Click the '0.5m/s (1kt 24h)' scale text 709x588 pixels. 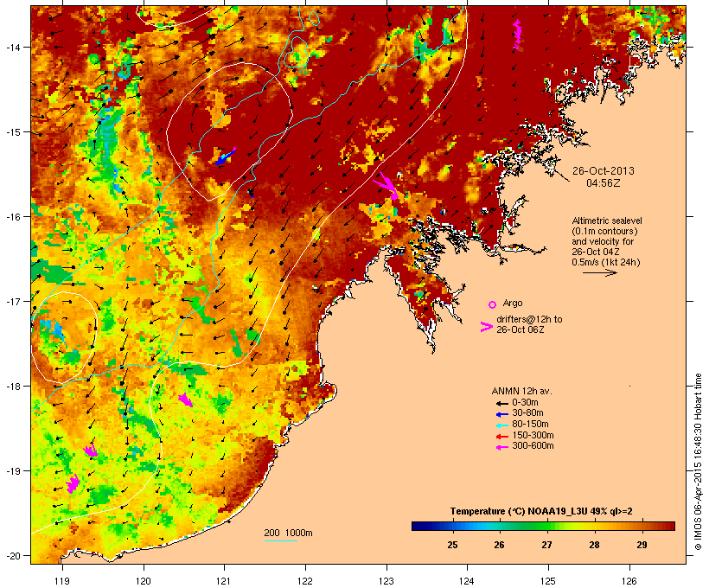[606, 262]
